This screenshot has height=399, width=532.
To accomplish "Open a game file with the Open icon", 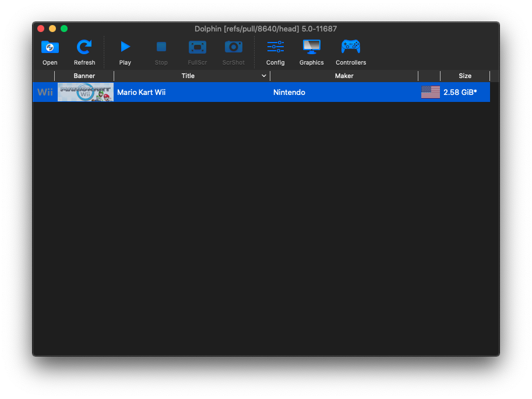I will 50,52.
